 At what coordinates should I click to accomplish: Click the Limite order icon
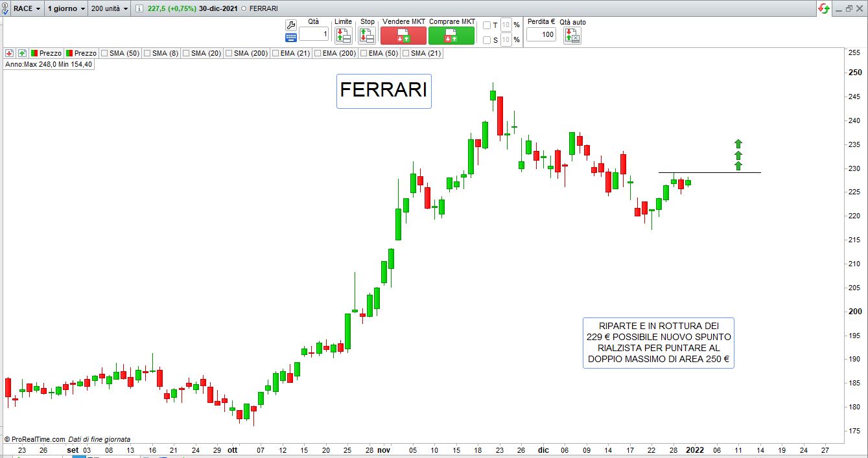(344, 36)
